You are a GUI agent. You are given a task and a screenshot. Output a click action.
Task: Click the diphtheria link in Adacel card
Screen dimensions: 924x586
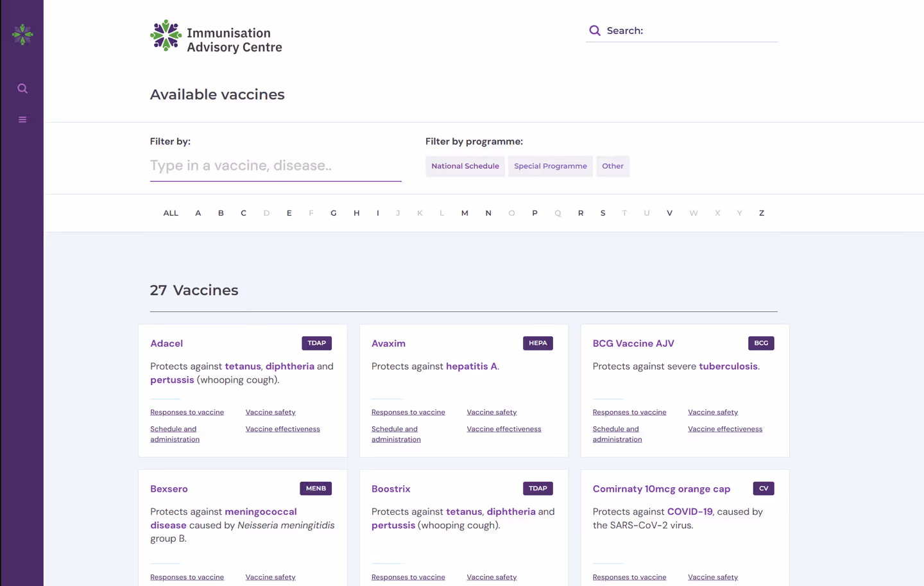pyautogui.click(x=290, y=366)
